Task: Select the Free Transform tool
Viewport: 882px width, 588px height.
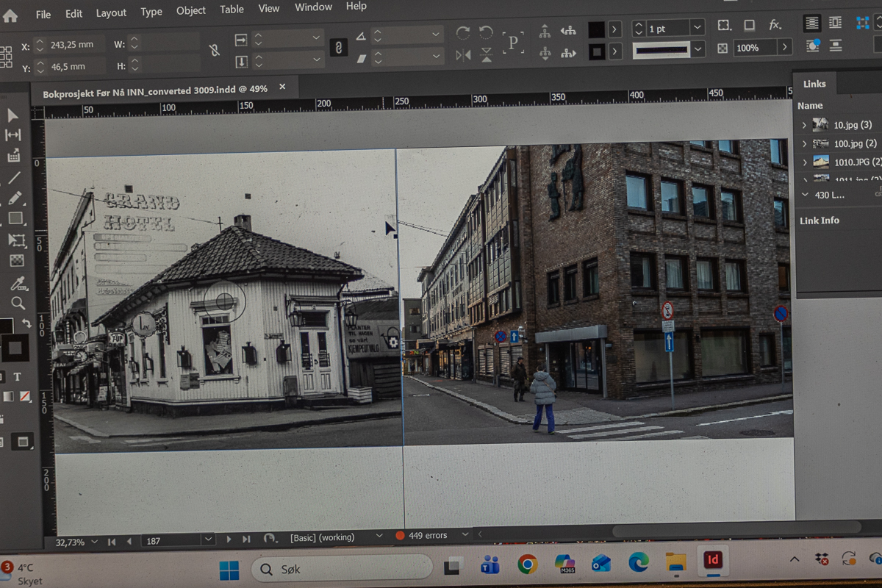Action: pyautogui.click(x=16, y=240)
